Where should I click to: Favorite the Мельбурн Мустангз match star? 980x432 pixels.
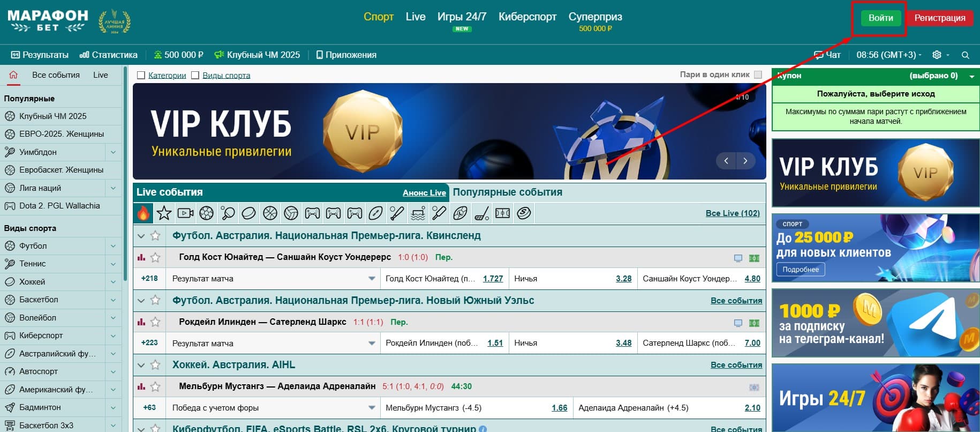tap(155, 386)
